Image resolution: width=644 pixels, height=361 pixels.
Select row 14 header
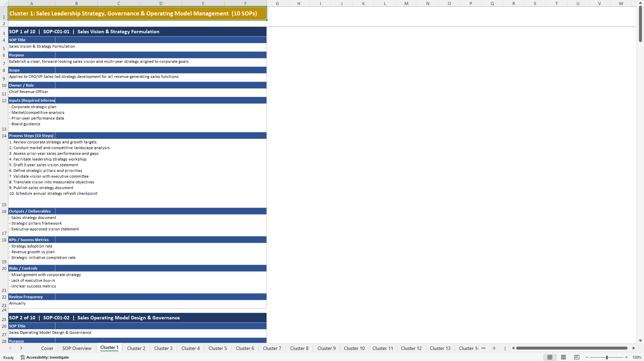pyautogui.click(x=4, y=136)
